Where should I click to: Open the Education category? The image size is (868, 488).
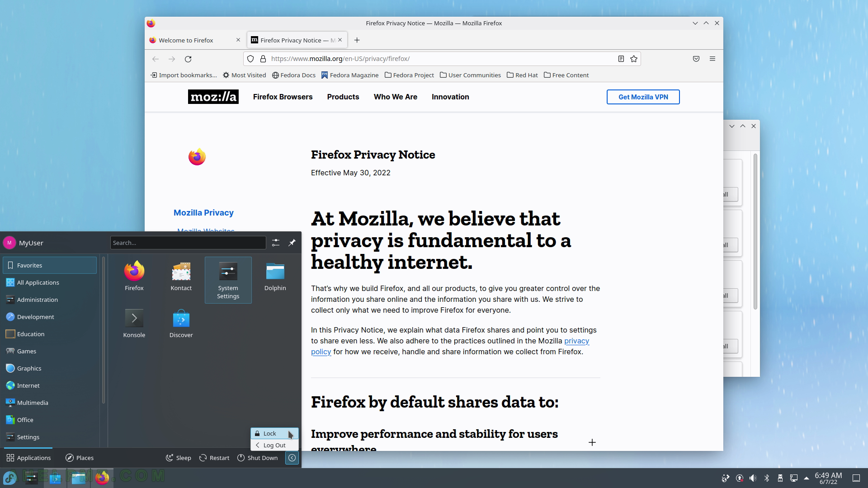tap(50, 334)
